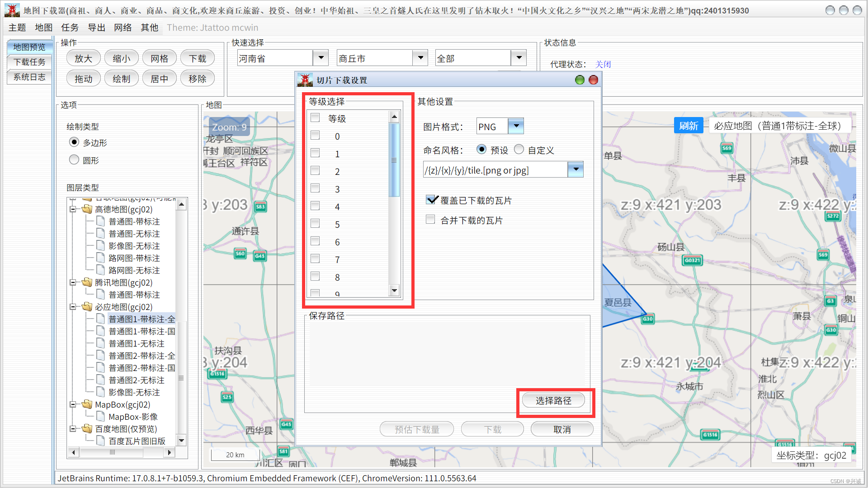The height and width of the screenshot is (488, 868).
Task: Click the MapBox(gcj02) folder icon
Action: [x=87, y=404]
